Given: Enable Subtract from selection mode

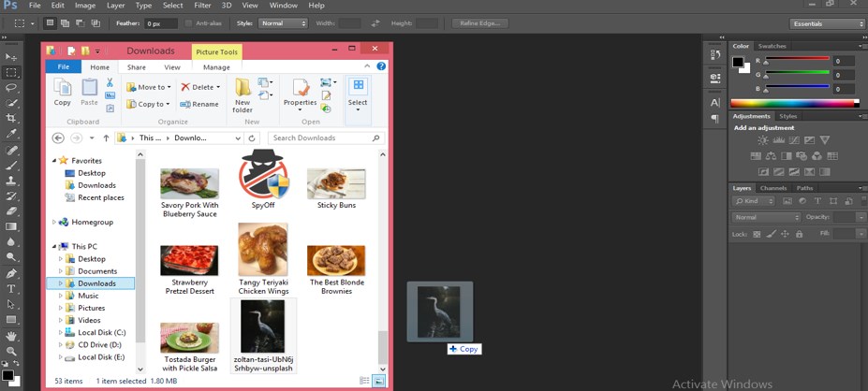Looking at the screenshot, I should coord(81,23).
